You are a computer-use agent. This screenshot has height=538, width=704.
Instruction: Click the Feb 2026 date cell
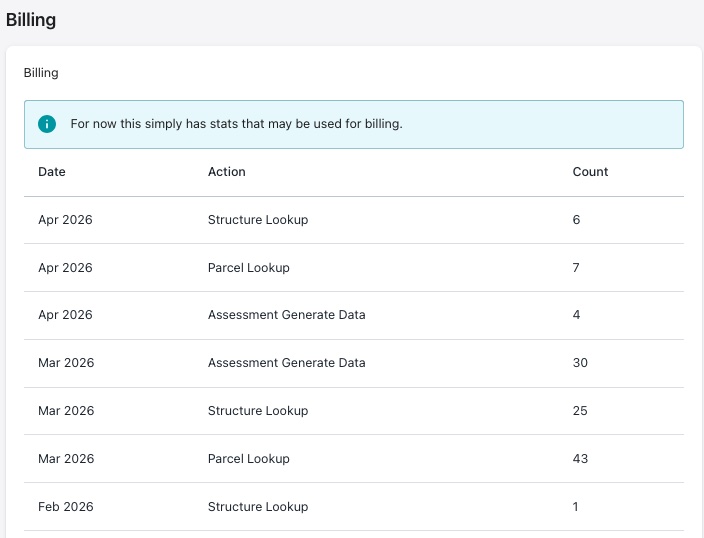coord(66,507)
